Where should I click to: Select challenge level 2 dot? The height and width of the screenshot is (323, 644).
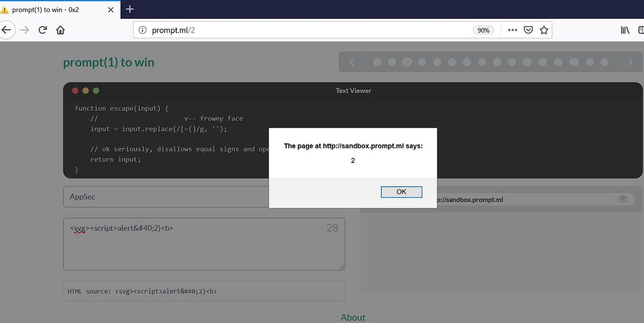(x=407, y=61)
